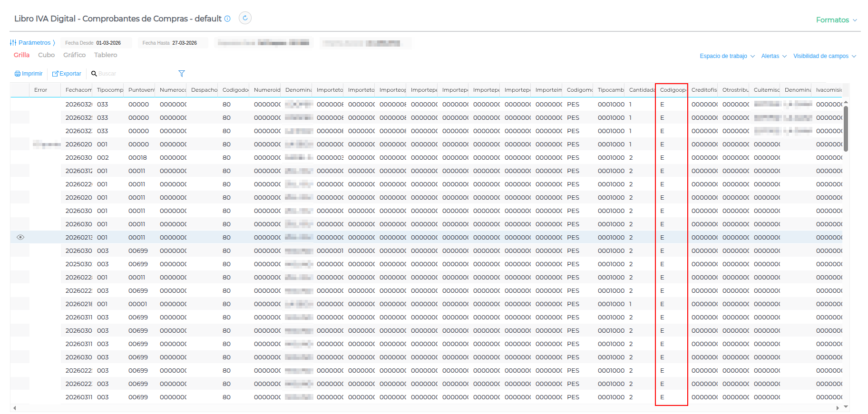Expand the Espacio de trabajo menu

click(x=727, y=56)
